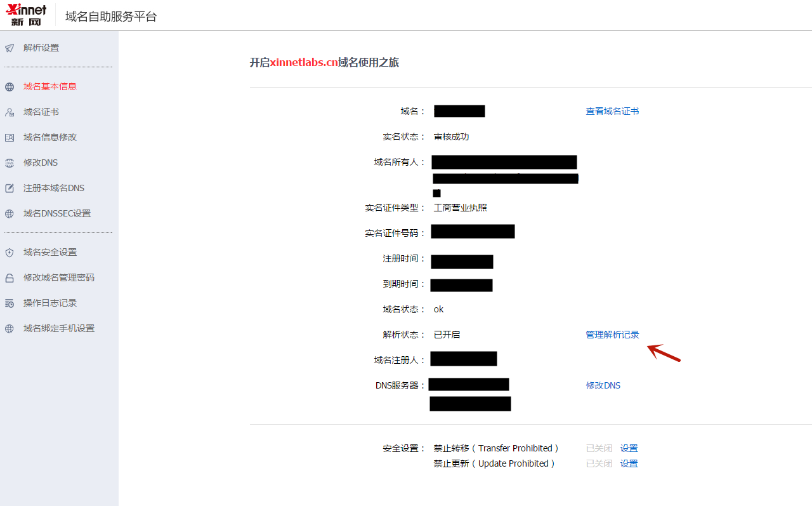This screenshot has height=506, width=812.
Task: Click the globe icon next to 域名基本信息
Action: 9,86
